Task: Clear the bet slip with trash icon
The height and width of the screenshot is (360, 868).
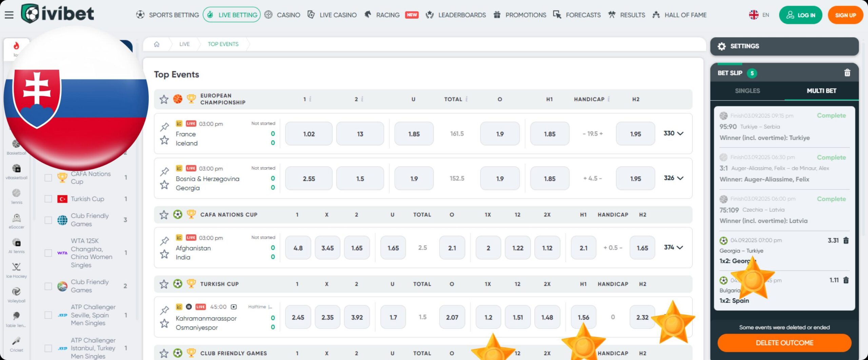Action: [847, 73]
